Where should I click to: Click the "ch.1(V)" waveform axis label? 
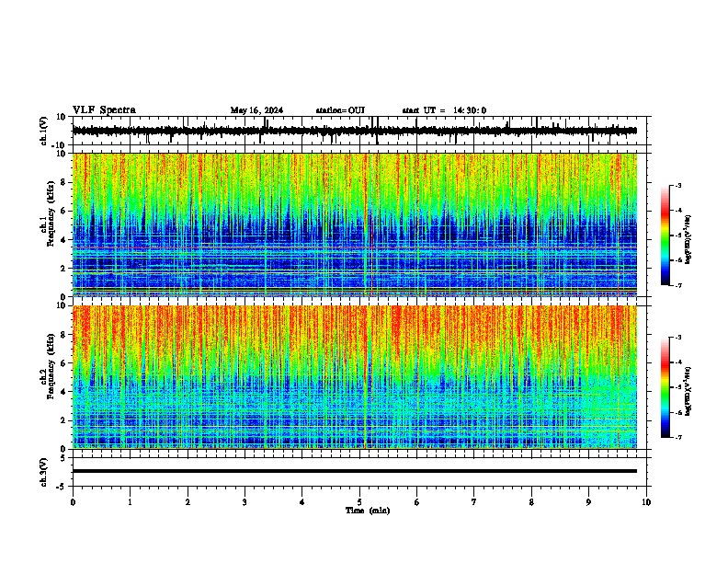click(44, 131)
